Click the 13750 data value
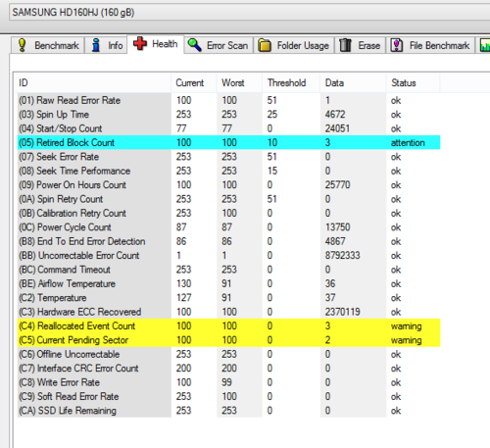The height and width of the screenshot is (448, 490). pyautogui.click(x=337, y=227)
